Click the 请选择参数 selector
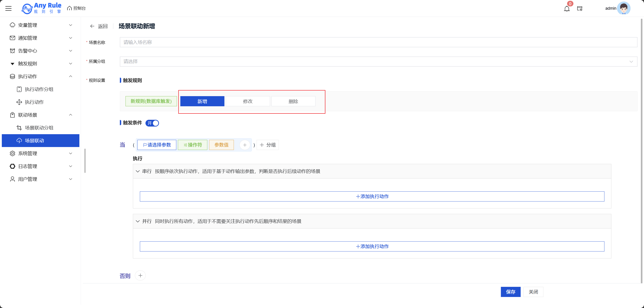 pos(157,145)
